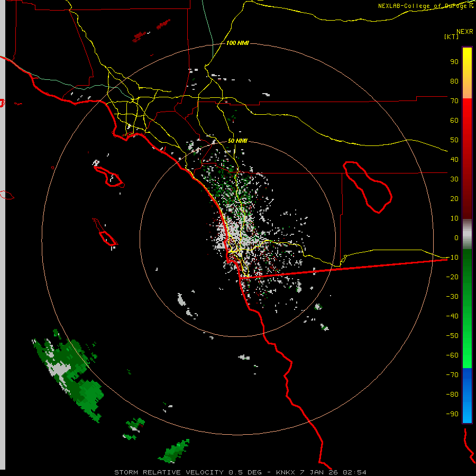
Task: Click the positive 60 scale label
Action: point(454,120)
